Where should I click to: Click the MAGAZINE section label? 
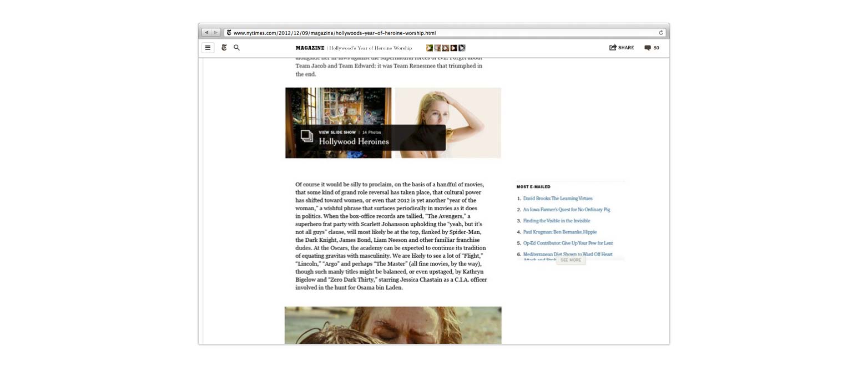pos(310,48)
